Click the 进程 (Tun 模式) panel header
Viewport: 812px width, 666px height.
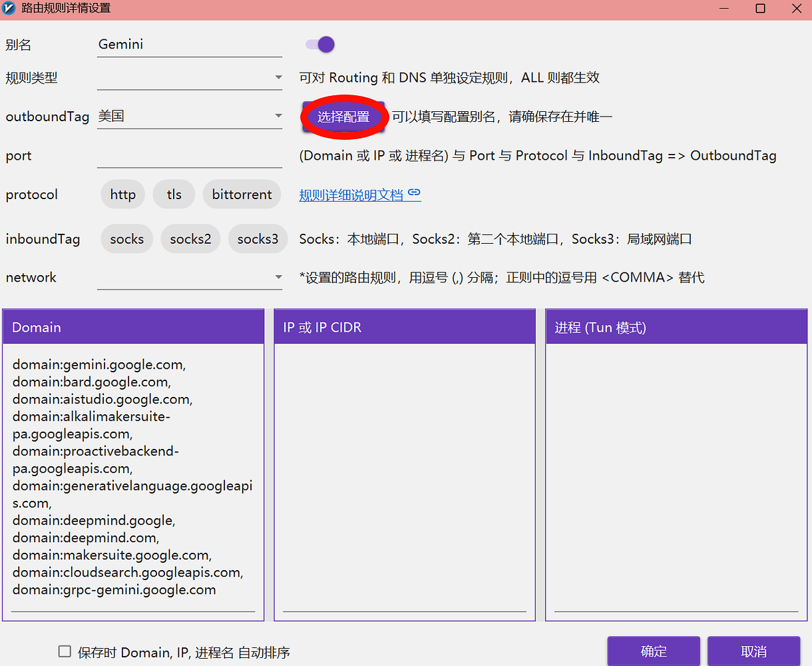click(676, 327)
